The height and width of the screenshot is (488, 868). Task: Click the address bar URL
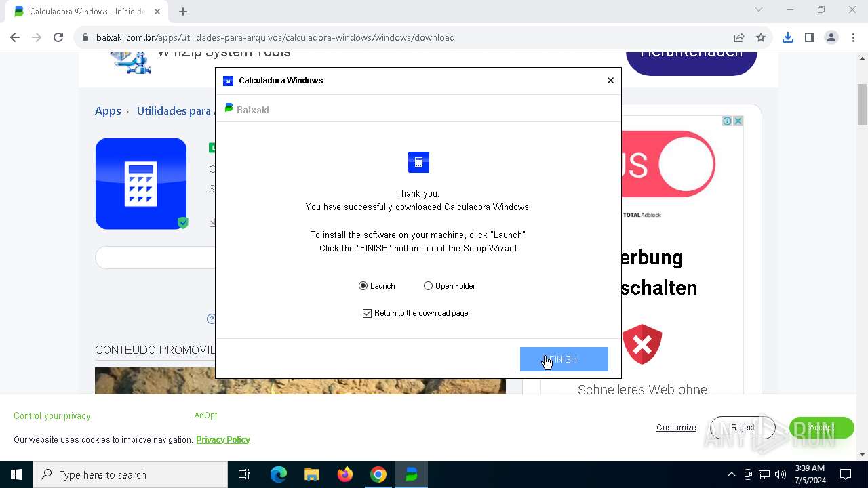275,37
